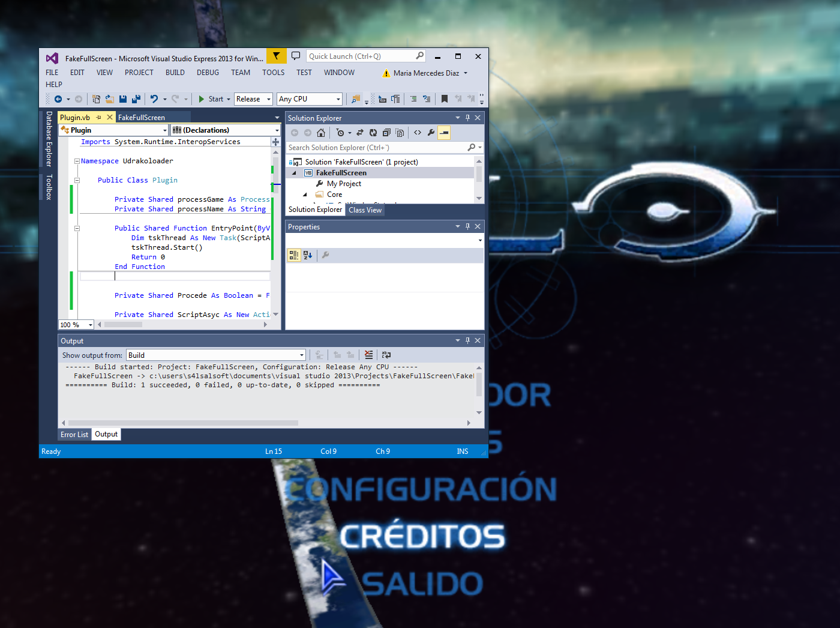
Task: Select CRÉDITOS in the game menu
Action: pos(422,536)
